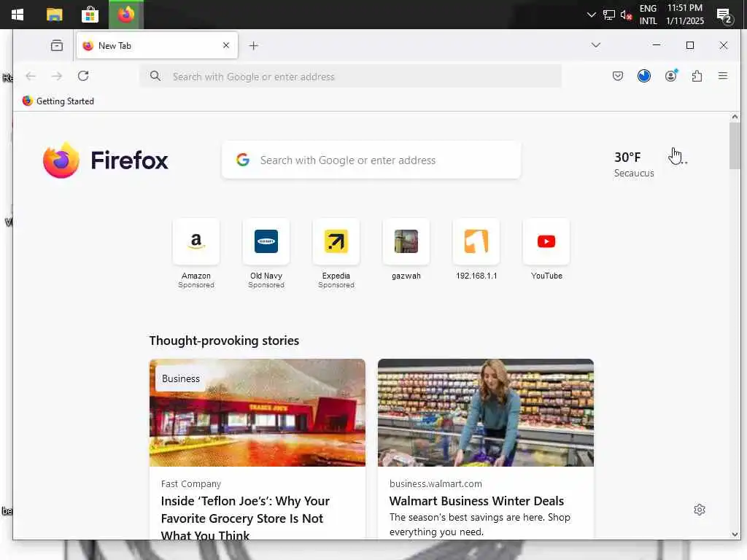Open the 30°F Secaucus weather widget
Viewport: 747px width, 560px height.
click(634, 164)
